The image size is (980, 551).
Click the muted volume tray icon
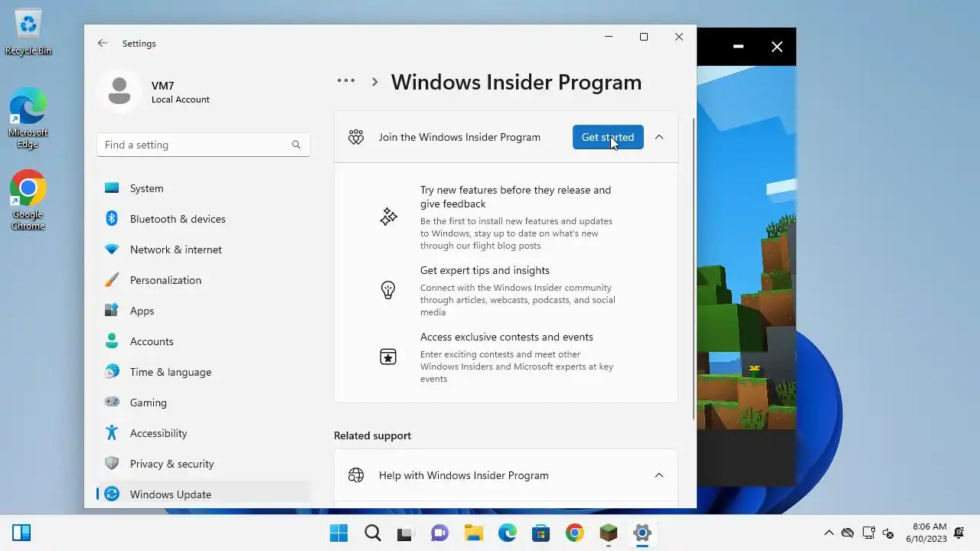(888, 533)
